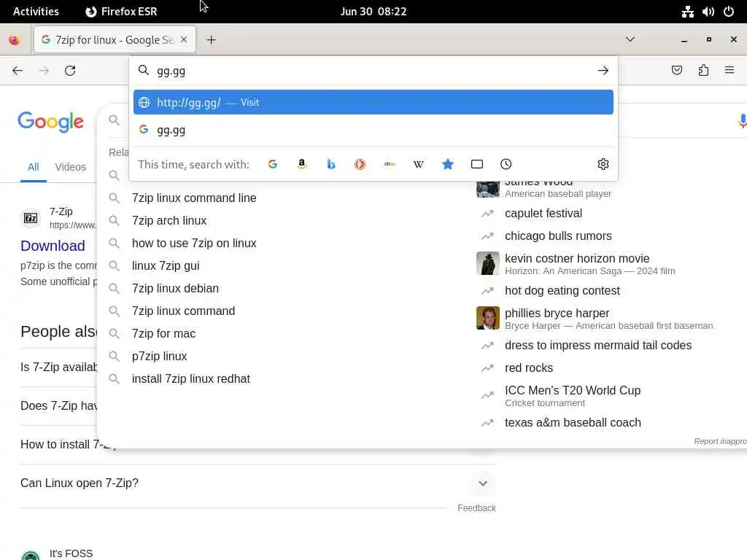The height and width of the screenshot is (560, 747).
Task: Search bookmarks using the star icon
Action: point(448,164)
